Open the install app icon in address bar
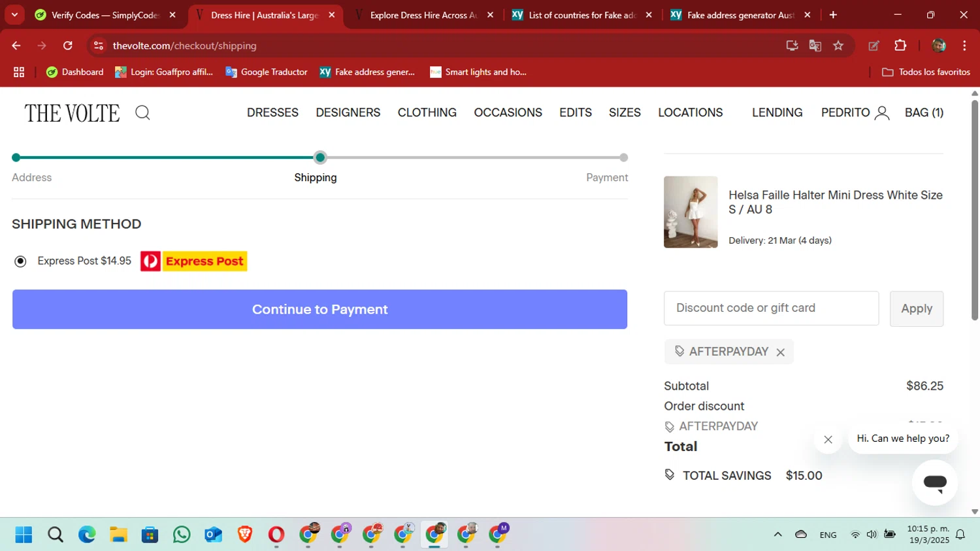 tap(792, 46)
